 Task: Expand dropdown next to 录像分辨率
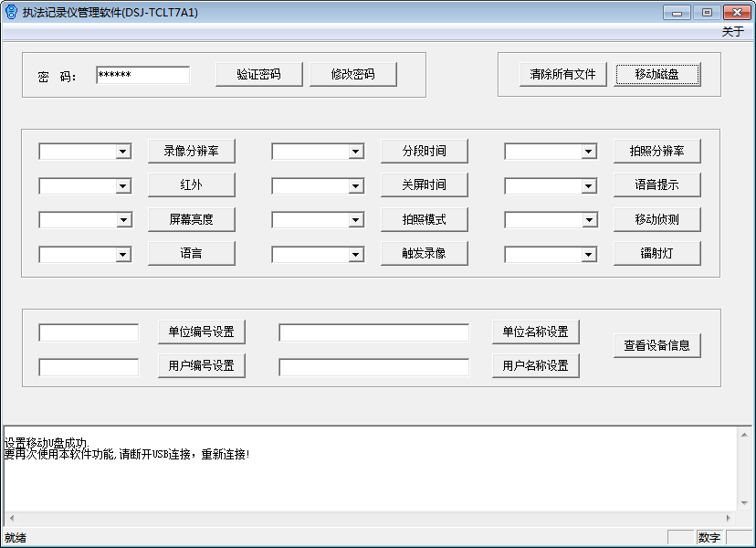tap(123, 152)
